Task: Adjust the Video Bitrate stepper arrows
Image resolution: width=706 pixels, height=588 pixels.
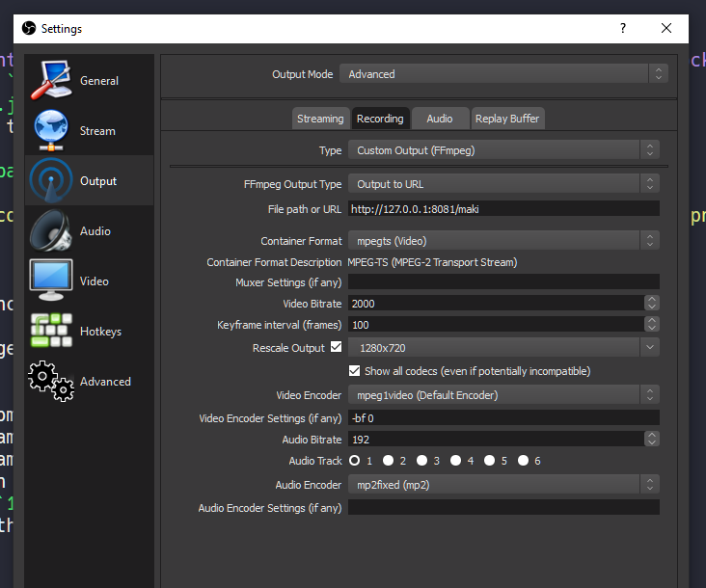Action: point(652,304)
